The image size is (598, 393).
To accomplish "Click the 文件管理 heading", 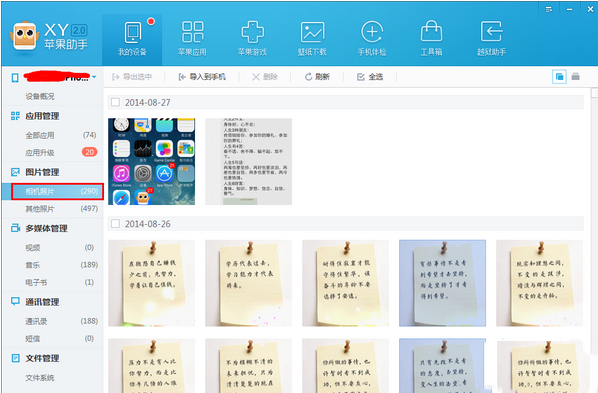I will 42,358.
